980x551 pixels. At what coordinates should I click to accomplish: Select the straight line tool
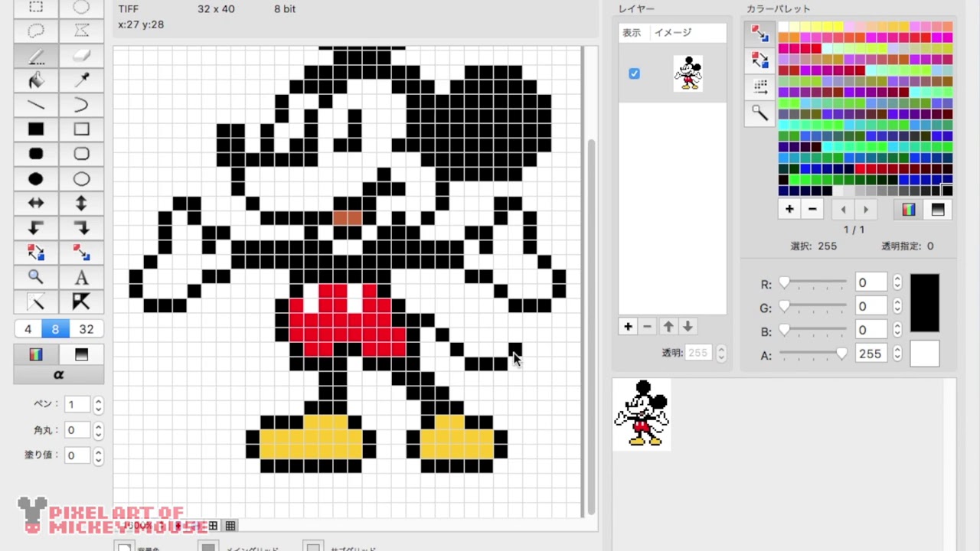click(x=36, y=104)
